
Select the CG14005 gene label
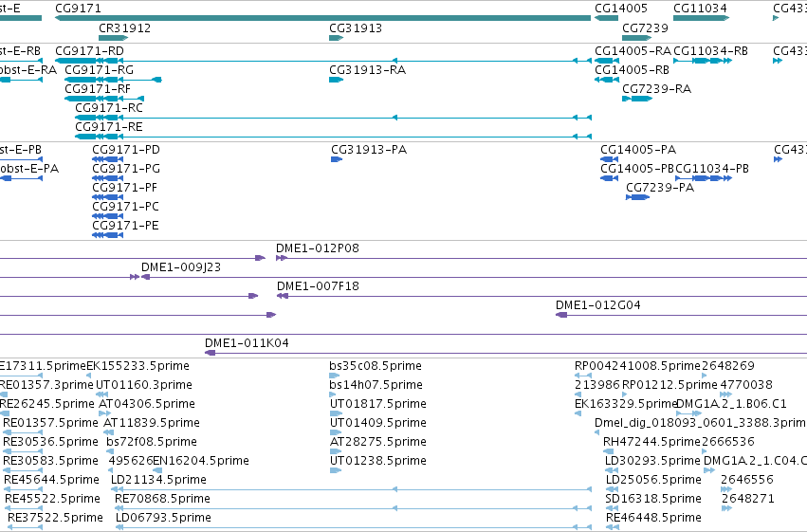coord(621,9)
